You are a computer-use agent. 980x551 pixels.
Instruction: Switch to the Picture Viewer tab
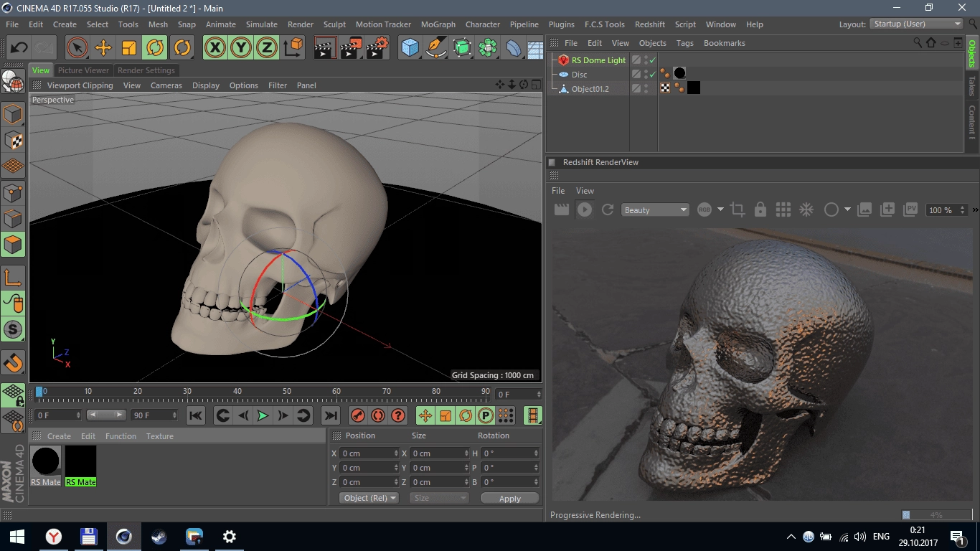point(83,70)
